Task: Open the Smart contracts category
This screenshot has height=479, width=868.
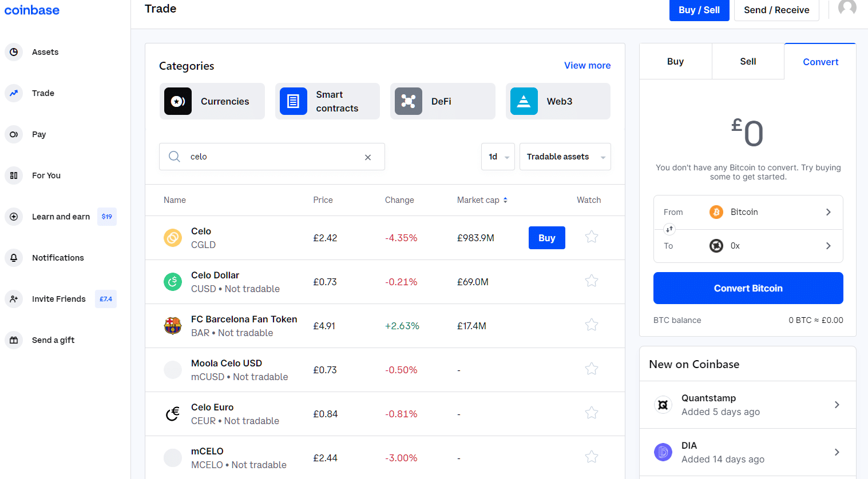Action: click(327, 101)
